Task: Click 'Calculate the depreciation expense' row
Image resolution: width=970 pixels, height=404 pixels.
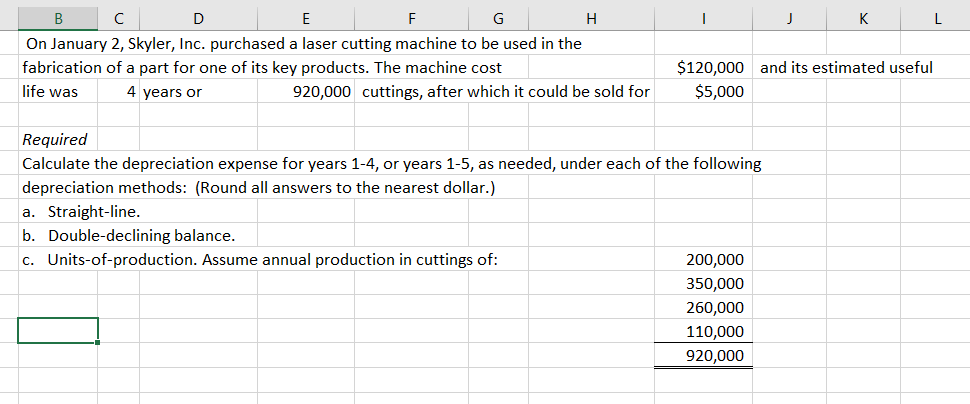Action: pos(391,164)
